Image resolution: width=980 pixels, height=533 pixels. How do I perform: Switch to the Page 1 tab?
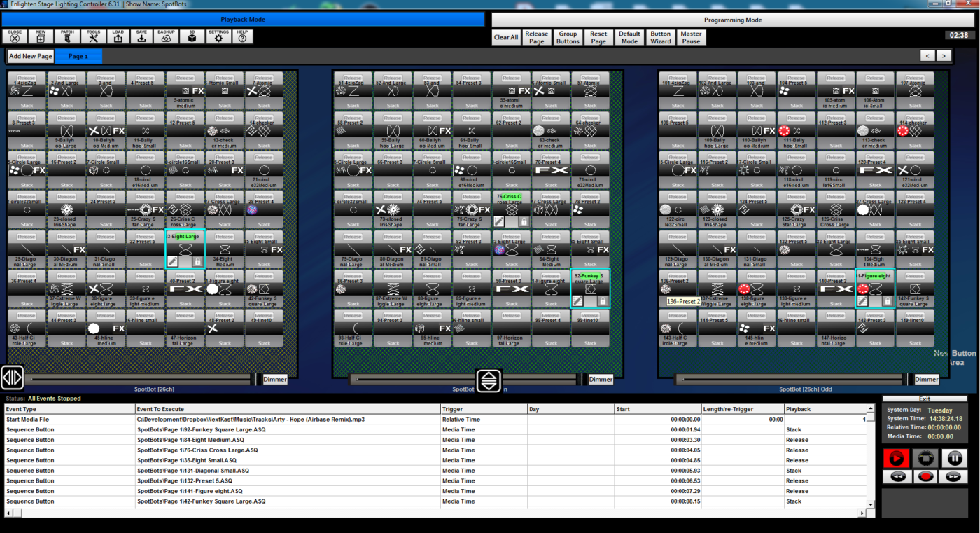tap(77, 55)
